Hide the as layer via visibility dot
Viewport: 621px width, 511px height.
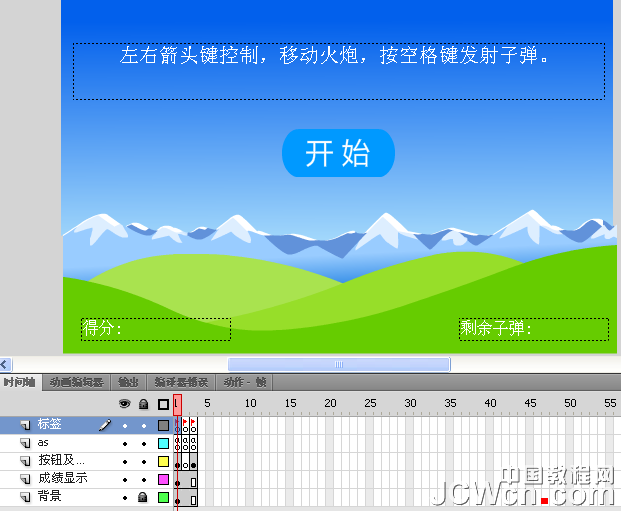(x=125, y=444)
